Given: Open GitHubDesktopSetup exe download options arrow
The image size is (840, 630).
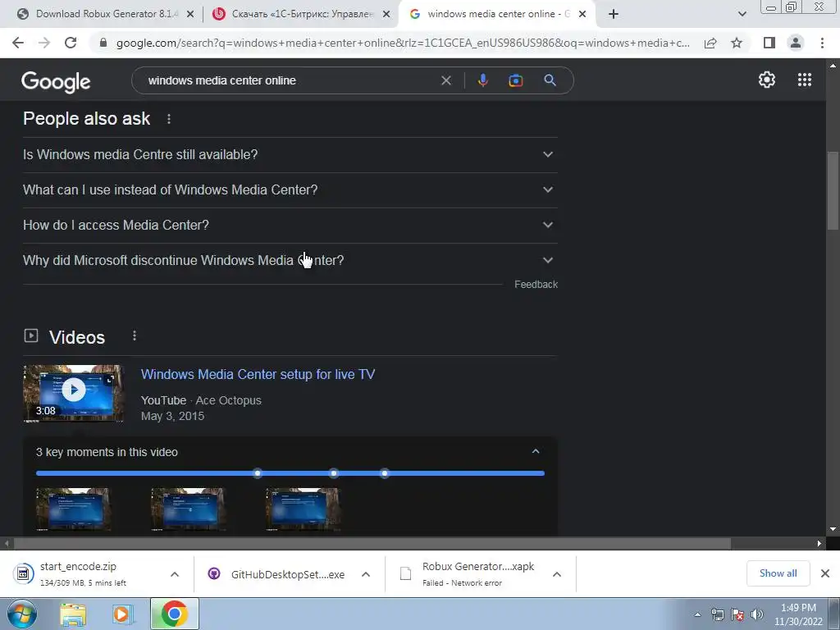Looking at the screenshot, I should pos(366,574).
